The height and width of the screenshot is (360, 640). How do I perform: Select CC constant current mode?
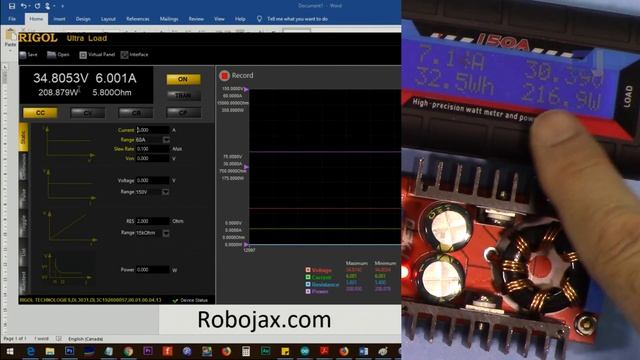coord(40,113)
